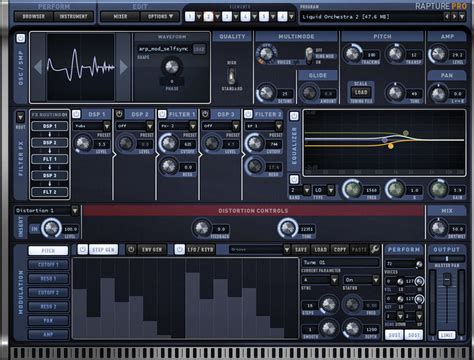Open DSP 1 preset type dropdown
Viewport: 474px width, 360px height.
coord(107,126)
